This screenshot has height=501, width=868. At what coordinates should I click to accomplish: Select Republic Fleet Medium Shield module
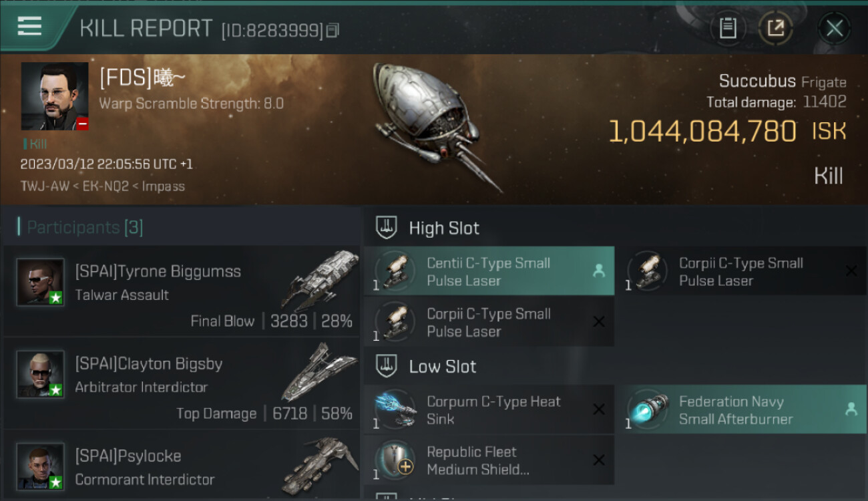489,460
